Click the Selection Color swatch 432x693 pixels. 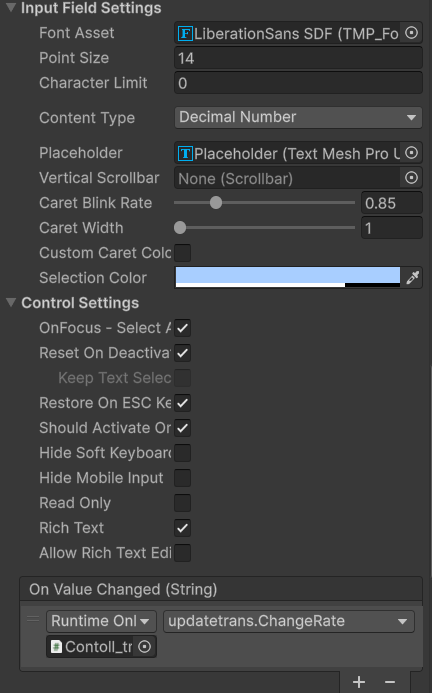[x=288, y=278]
